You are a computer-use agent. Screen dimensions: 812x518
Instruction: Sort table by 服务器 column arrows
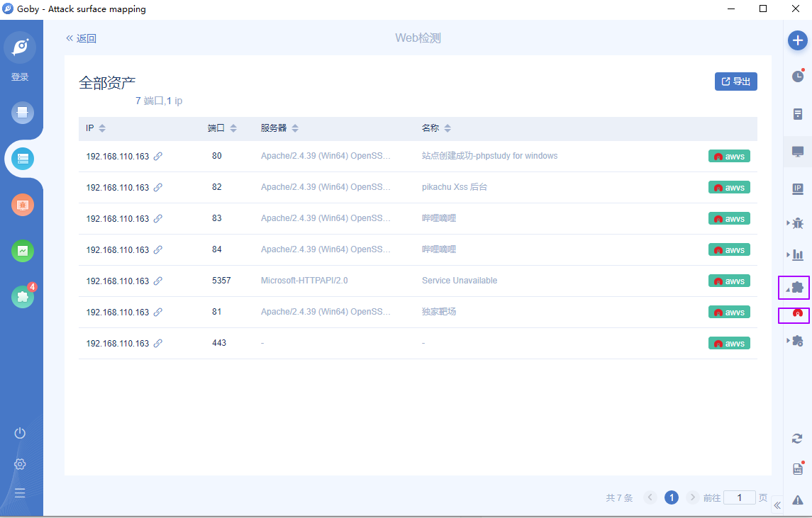point(295,128)
